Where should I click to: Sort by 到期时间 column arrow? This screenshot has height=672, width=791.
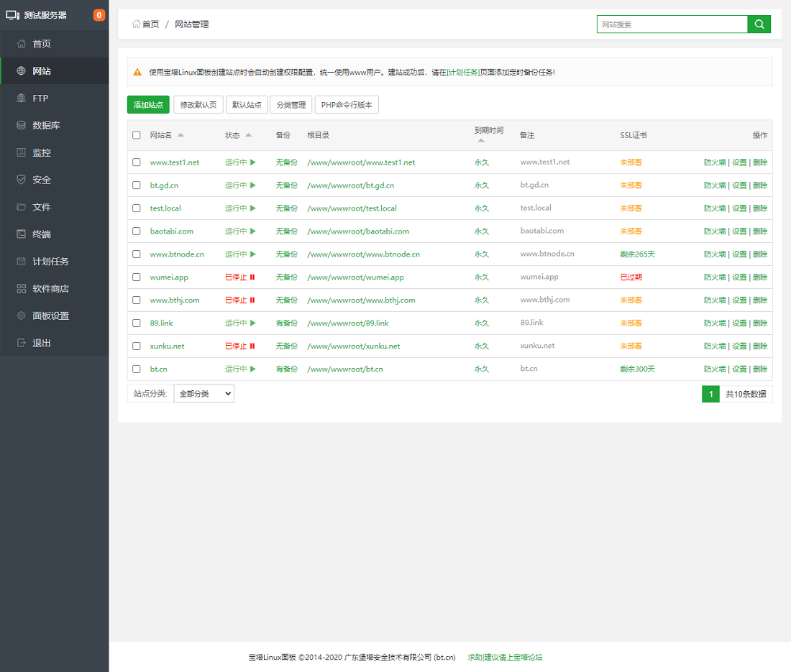[x=480, y=141]
